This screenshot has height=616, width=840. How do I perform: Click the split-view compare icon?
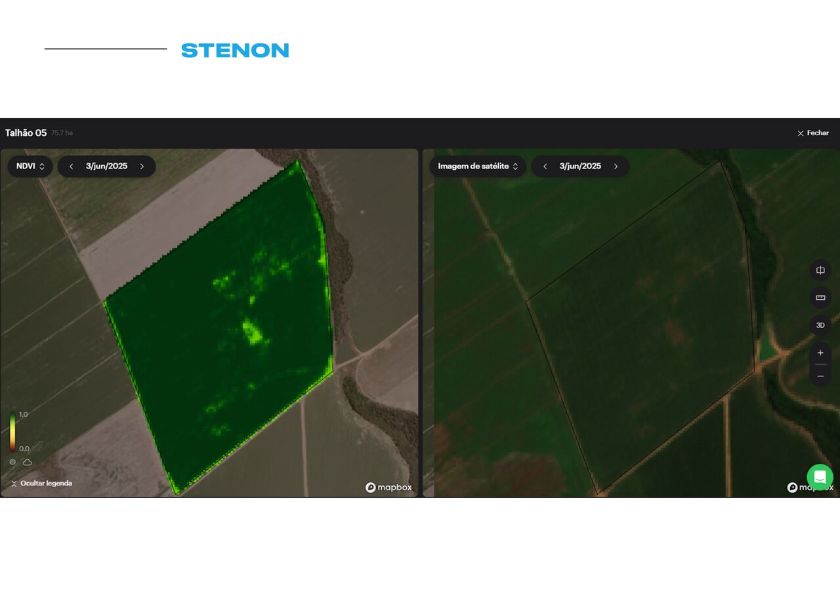820,270
